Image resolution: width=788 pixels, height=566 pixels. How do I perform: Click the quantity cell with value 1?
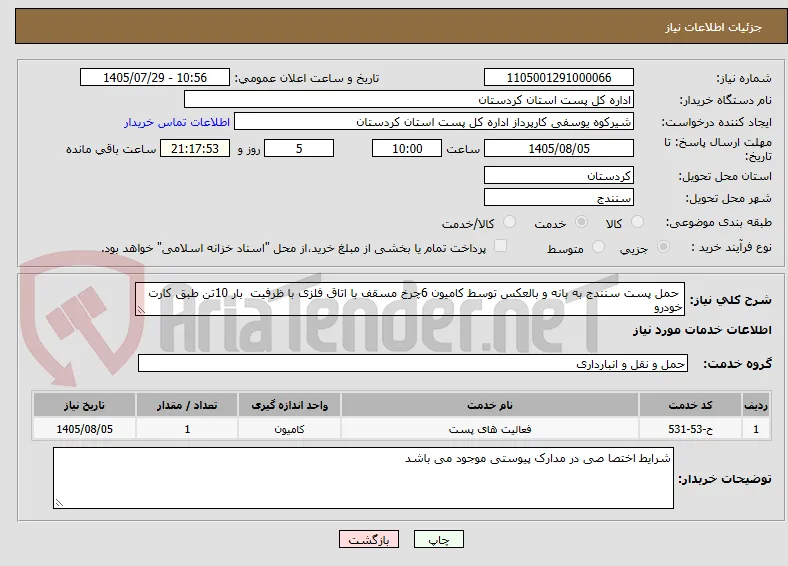coord(187,429)
